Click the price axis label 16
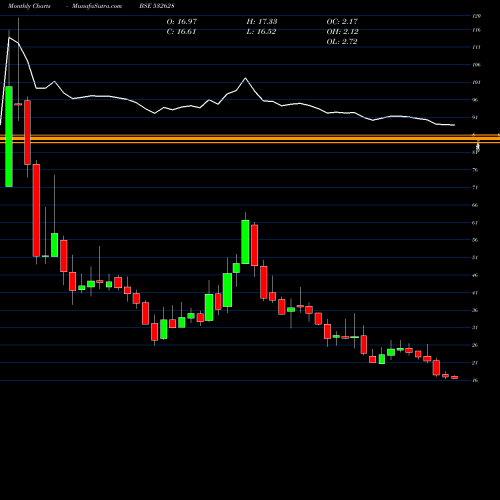Screen dimensions: 500x500 coord(476,380)
